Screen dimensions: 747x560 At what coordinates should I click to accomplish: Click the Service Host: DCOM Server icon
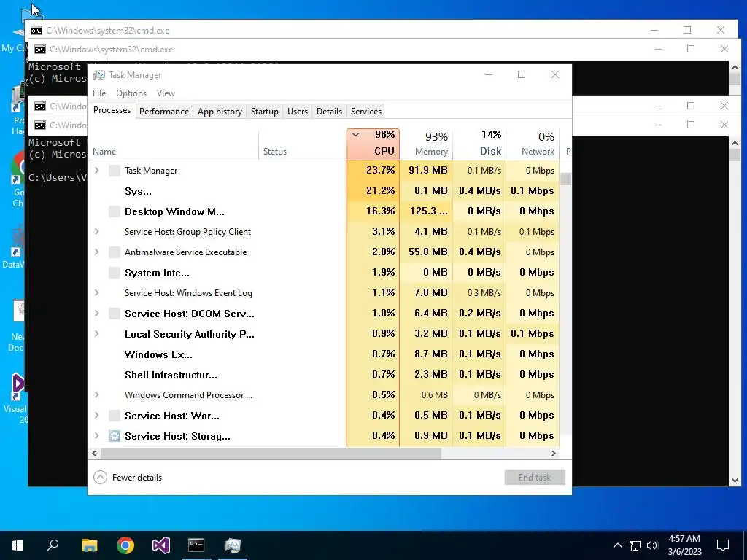click(x=115, y=314)
